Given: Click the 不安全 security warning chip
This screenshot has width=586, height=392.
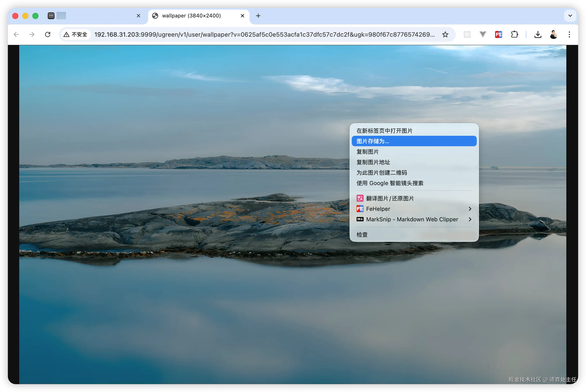Looking at the screenshot, I should (76, 34).
